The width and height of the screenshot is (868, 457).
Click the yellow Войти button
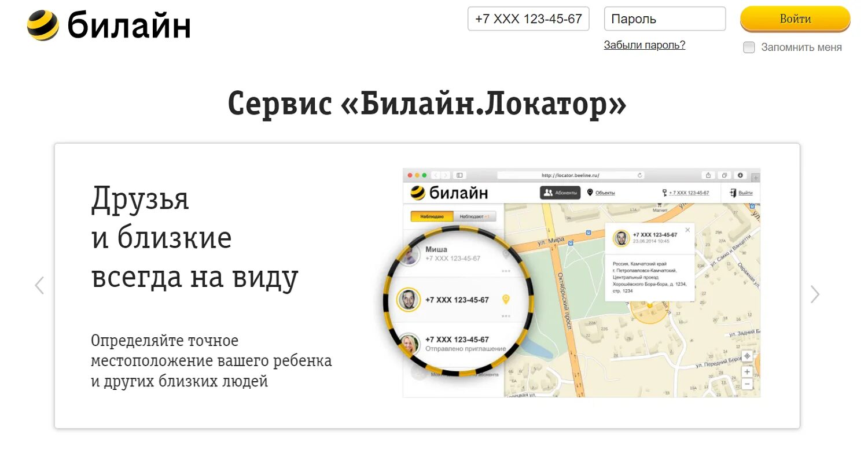795,19
